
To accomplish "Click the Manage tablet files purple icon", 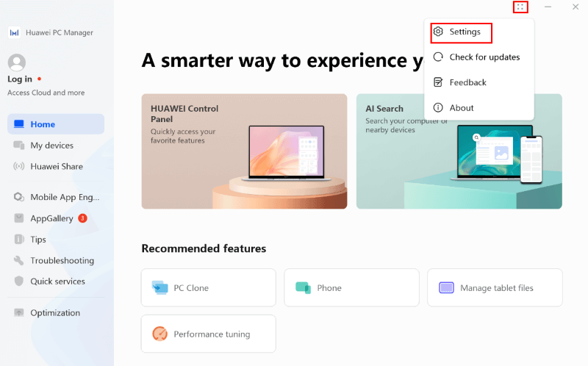I will pos(446,287).
